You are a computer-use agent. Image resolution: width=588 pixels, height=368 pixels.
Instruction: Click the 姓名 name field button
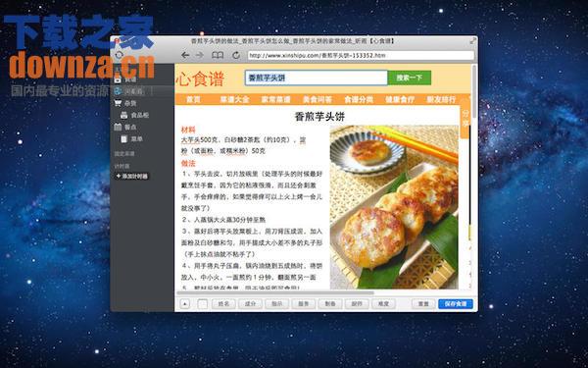coord(223,304)
